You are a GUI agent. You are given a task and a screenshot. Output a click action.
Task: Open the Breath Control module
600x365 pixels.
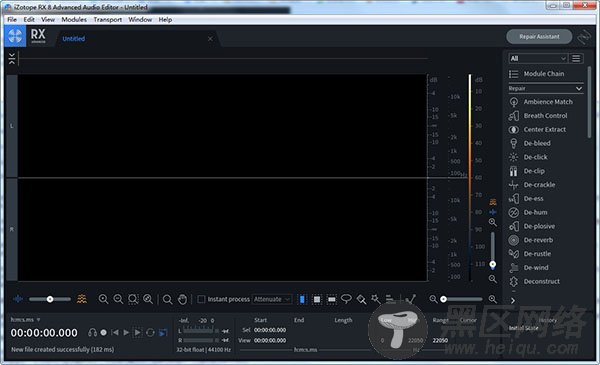(x=538, y=116)
